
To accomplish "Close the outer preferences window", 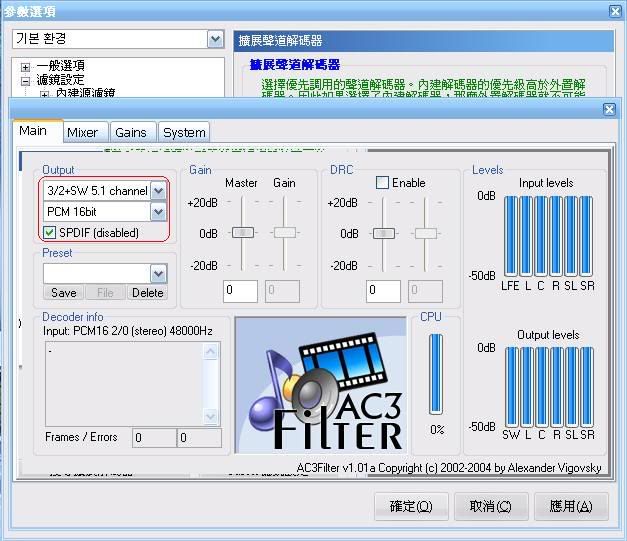I will 615,11.
